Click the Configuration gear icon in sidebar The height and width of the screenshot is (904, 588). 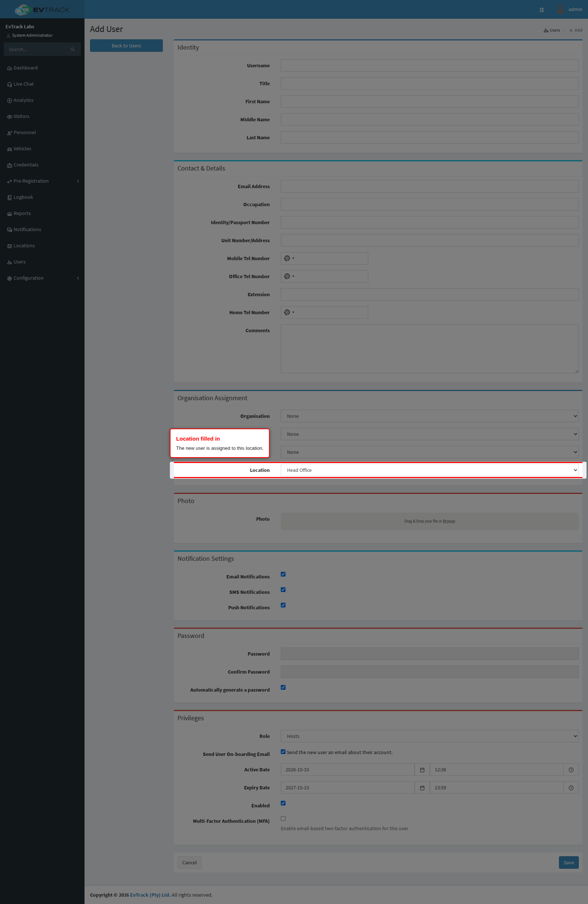point(10,279)
